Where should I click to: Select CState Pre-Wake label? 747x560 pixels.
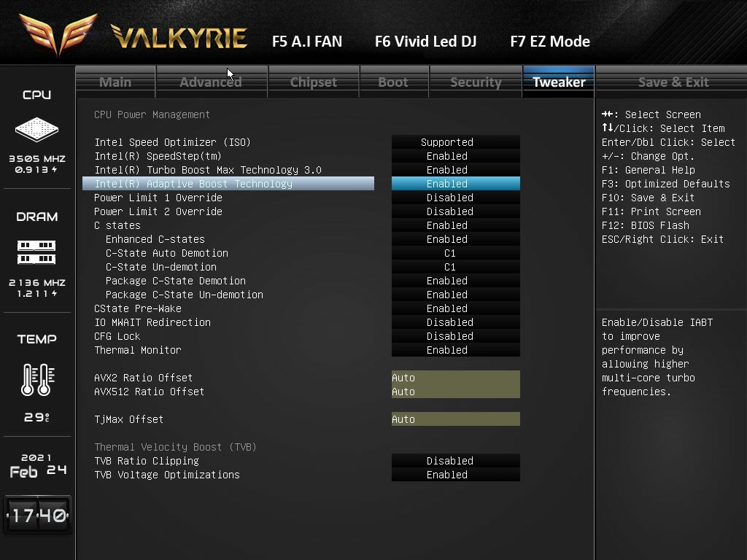(x=138, y=308)
